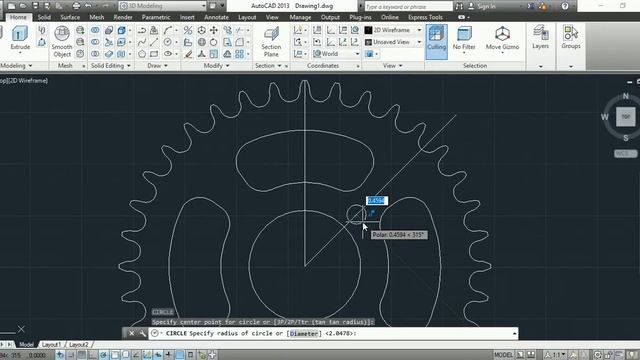The width and height of the screenshot is (640, 360).
Task: Expand the View panel
Action: [x=392, y=66]
